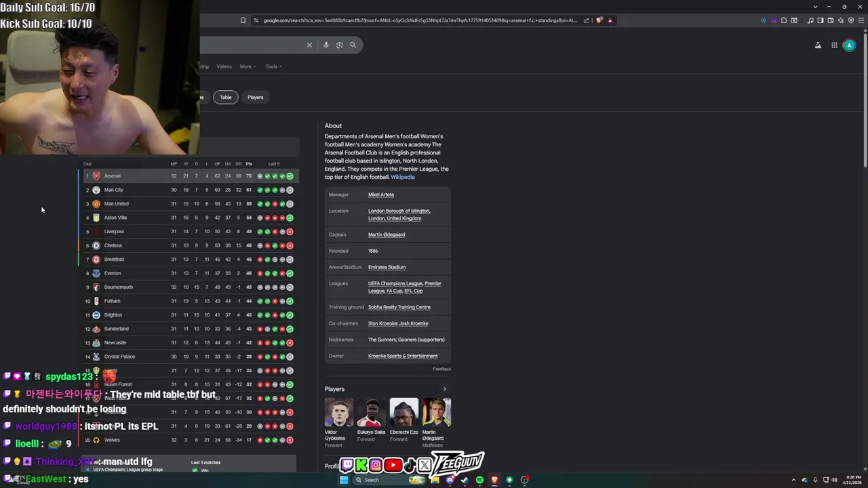Select the Liverpool table row
The width and height of the screenshot is (868, 488).
190,231
